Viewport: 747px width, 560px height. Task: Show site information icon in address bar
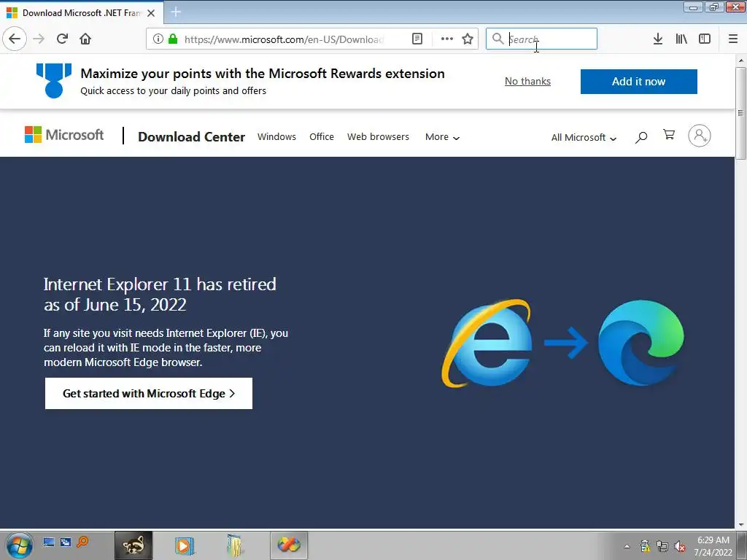[x=158, y=39]
